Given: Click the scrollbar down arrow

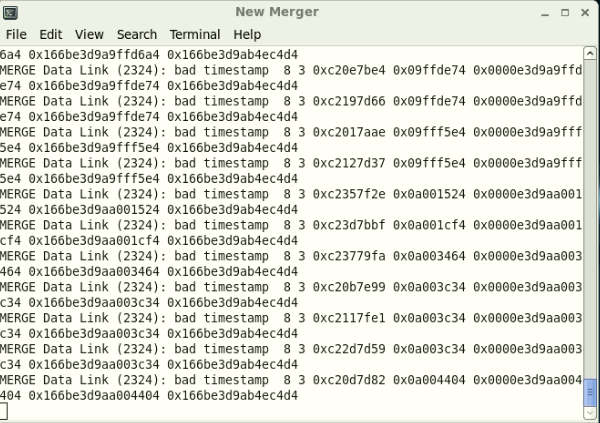Looking at the screenshot, I should [x=590, y=413].
